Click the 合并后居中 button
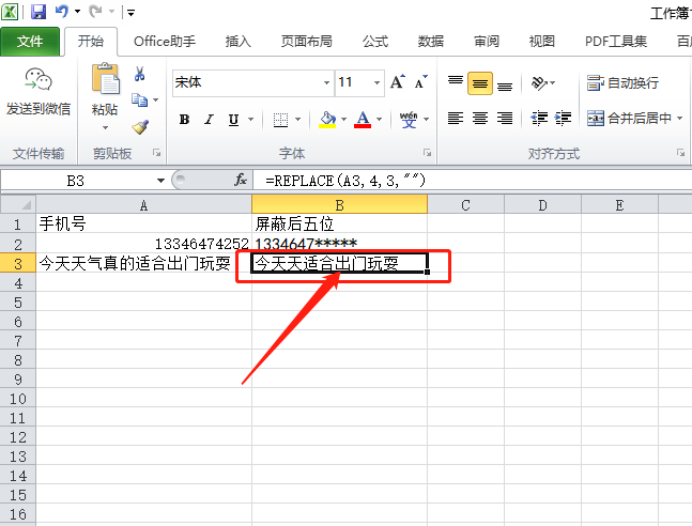This screenshot has height=526, width=692. (629, 118)
